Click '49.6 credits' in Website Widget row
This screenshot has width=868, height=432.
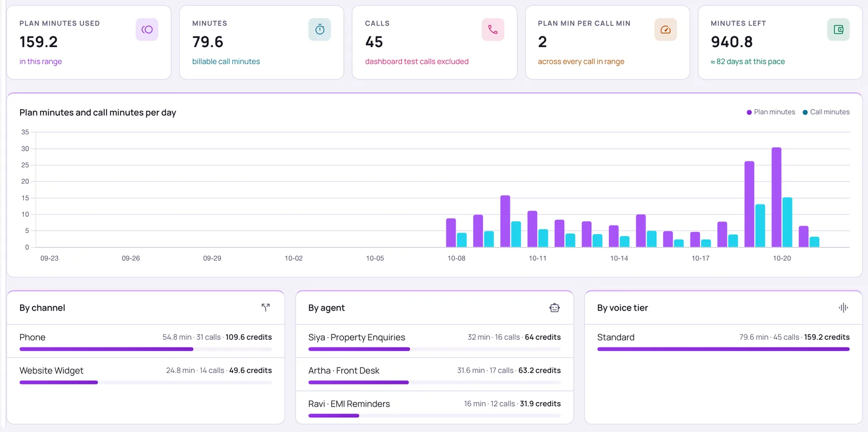point(251,371)
